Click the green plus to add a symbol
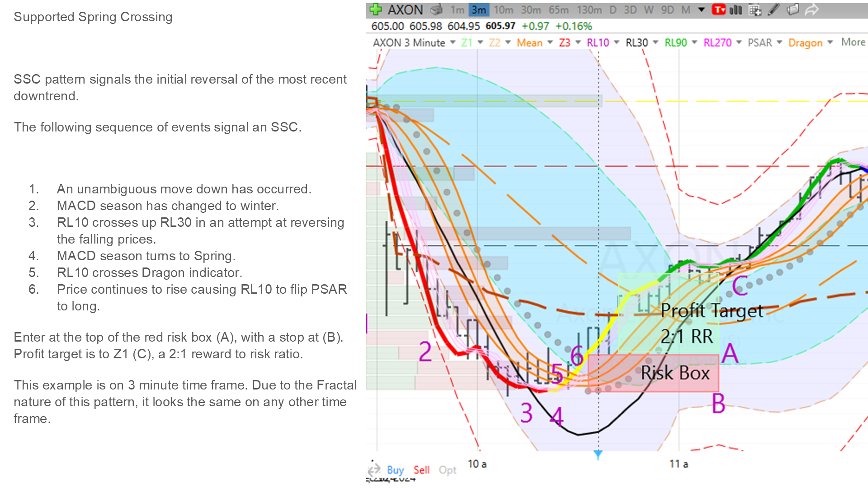The height and width of the screenshot is (488, 868). [375, 9]
